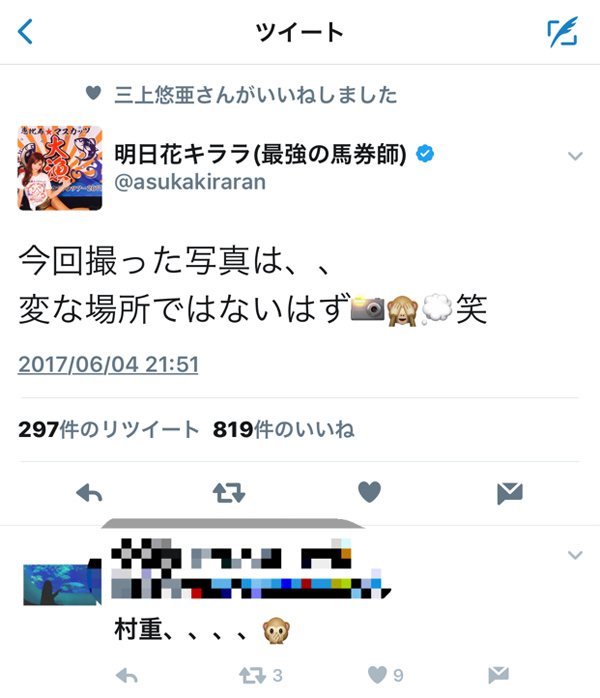This screenshot has width=600, height=698.
Task: Open the aquarium avatar of the replier
Action: coord(62,582)
